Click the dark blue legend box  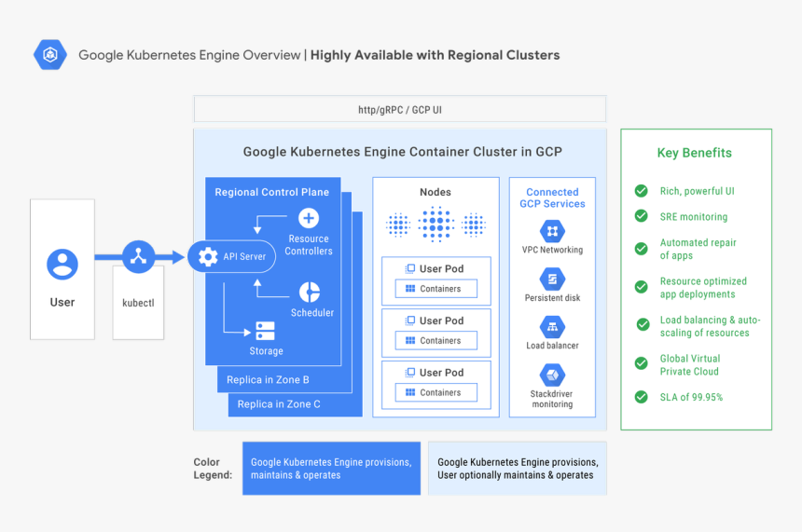tap(331, 468)
